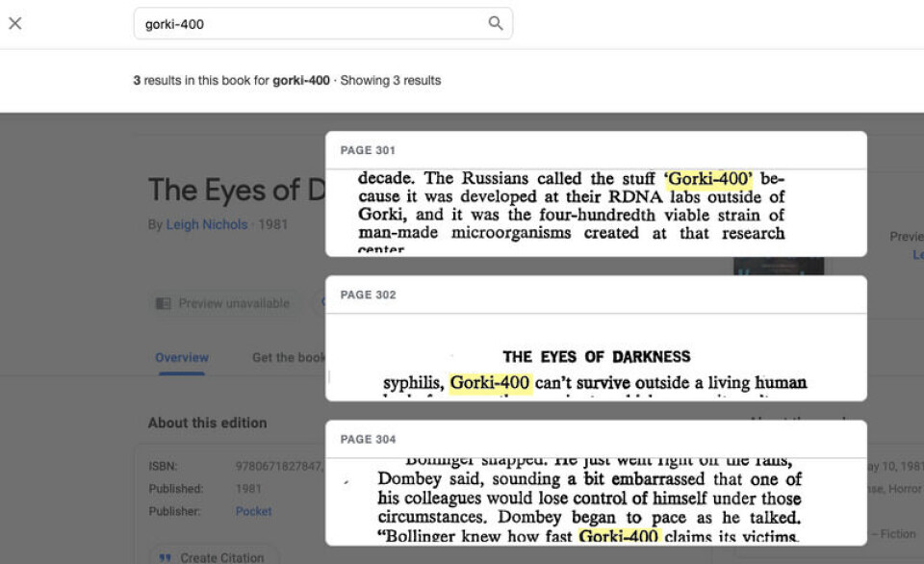Switch to the Overview tab
The height and width of the screenshot is (564, 924).
pos(181,358)
